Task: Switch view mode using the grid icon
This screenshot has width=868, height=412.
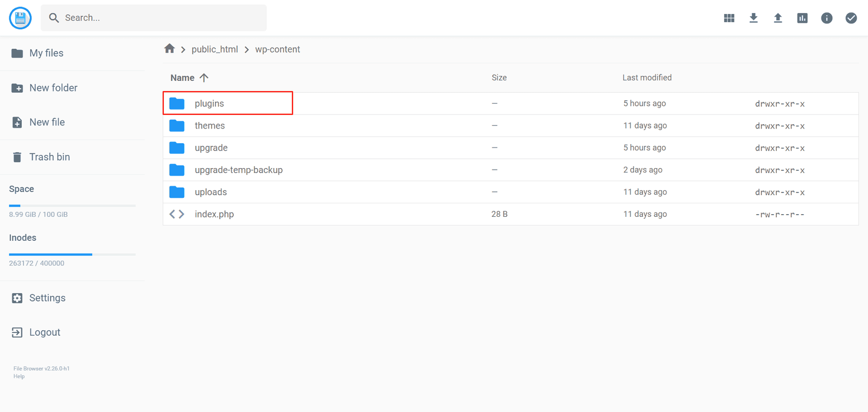Action: pos(729,18)
